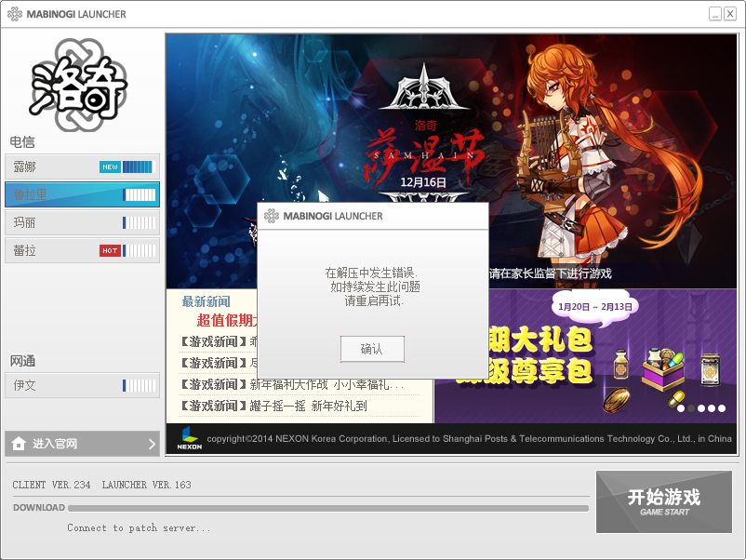Click the 伊文 server load meter
This screenshot has height=560, width=746.
point(139,385)
